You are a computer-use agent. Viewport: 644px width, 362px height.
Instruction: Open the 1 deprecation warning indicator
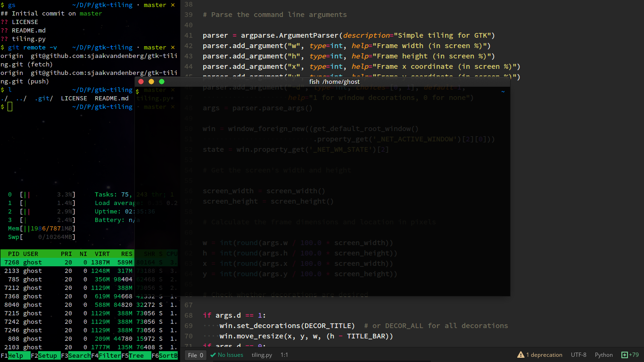(540, 355)
